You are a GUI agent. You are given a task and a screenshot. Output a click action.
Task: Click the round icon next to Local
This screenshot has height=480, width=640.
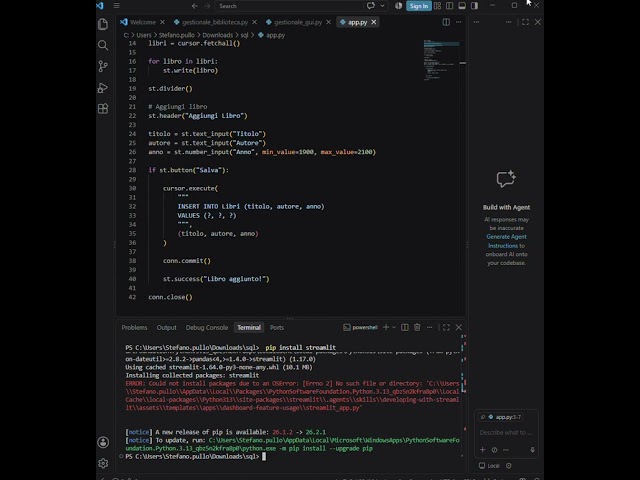tap(509, 466)
